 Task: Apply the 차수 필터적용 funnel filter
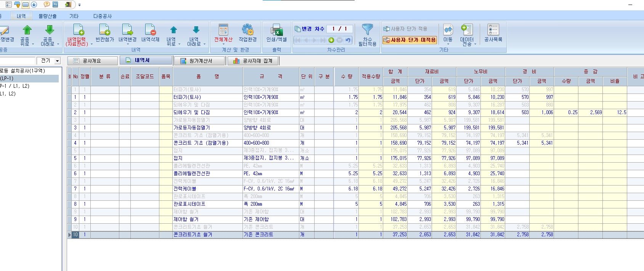click(367, 31)
